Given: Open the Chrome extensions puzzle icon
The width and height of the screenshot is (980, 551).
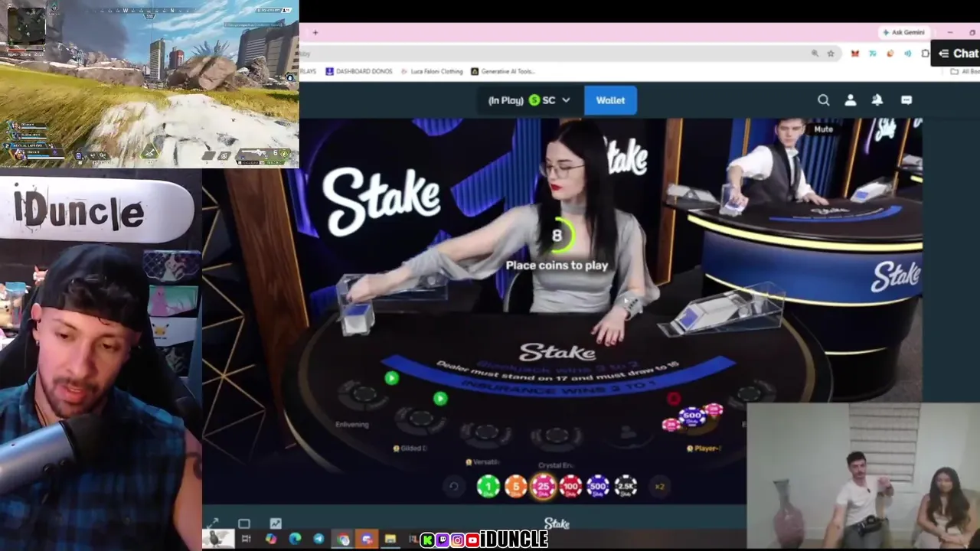Looking at the screenshot, I should [x=925, y=54].
